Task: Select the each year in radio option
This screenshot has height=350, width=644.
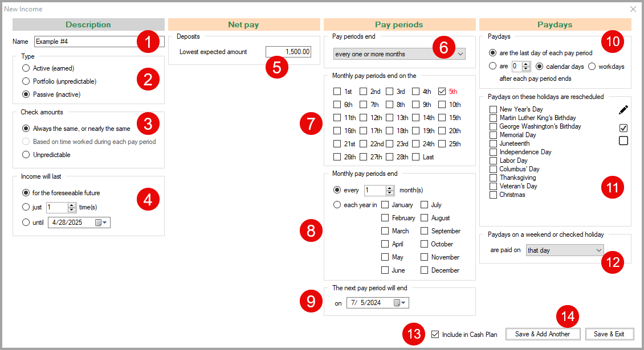Action: [x=337, y=205]
